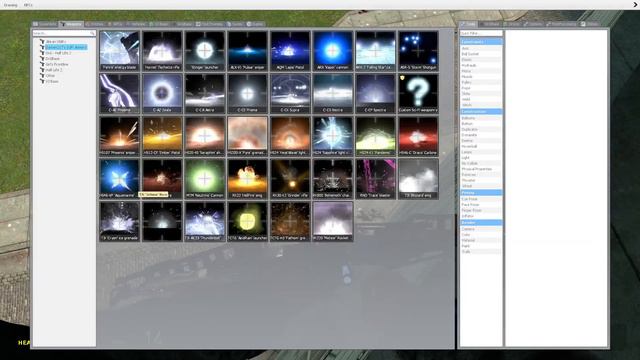Choose the TCTG 'Abraham' launcher
The height and width of the screenshot is (360, 640).
pos(247,221)
